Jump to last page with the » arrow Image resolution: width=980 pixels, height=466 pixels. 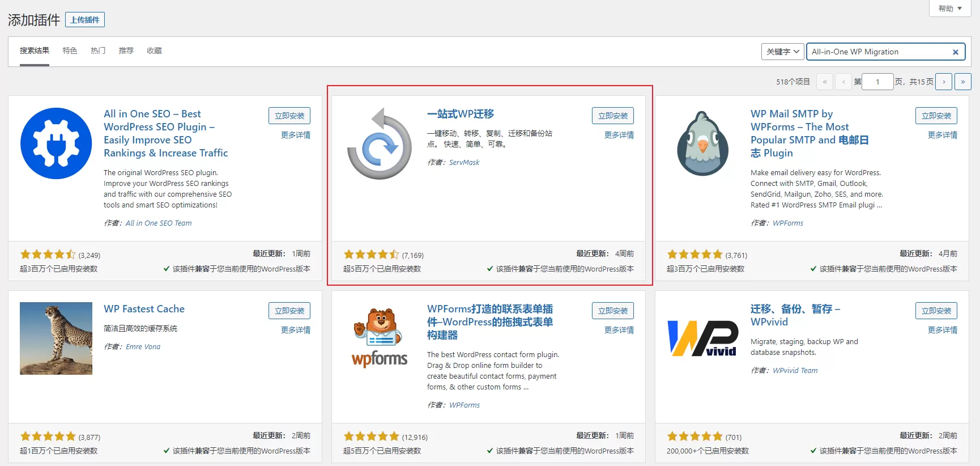(963, 82)
